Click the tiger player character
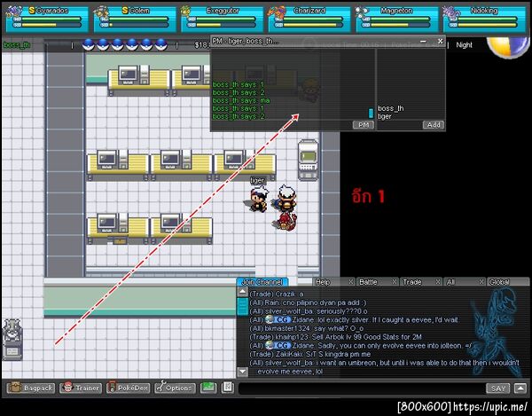The height and width of the screenshot is (416, 532). coord(257,200)
